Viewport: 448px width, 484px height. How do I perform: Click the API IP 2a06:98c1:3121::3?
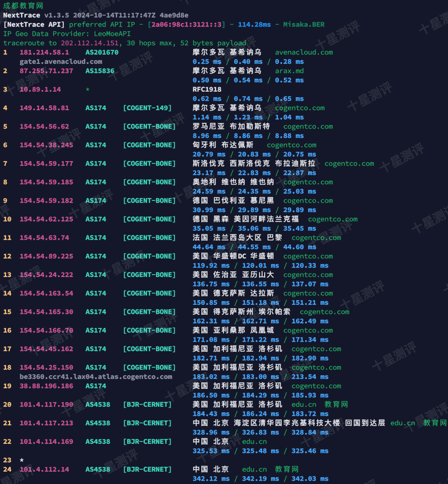pyautogui.click(x=190, y=25)
